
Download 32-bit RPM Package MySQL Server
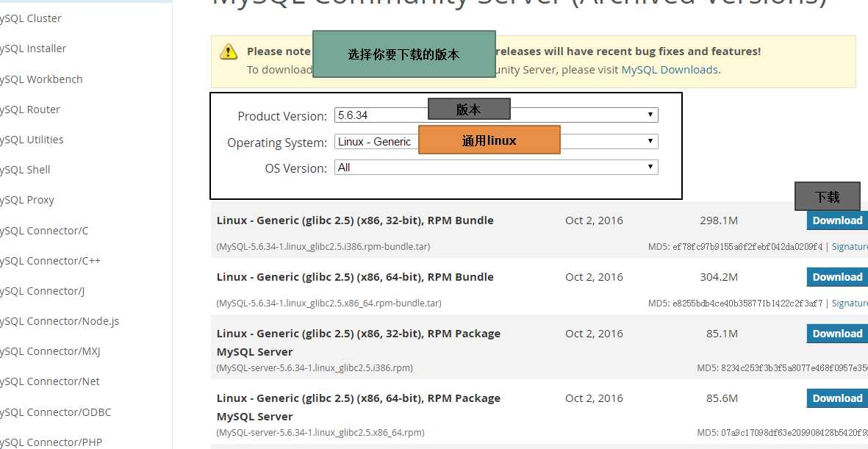click(x=836, y=334)
